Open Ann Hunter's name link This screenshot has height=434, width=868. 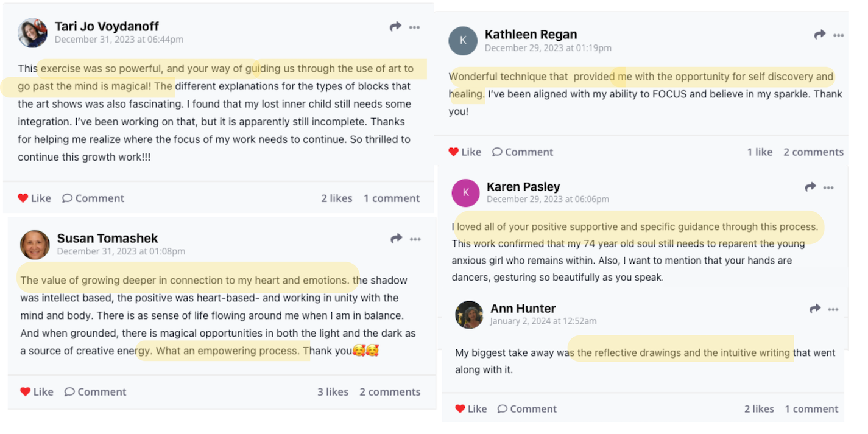(523, 309)
